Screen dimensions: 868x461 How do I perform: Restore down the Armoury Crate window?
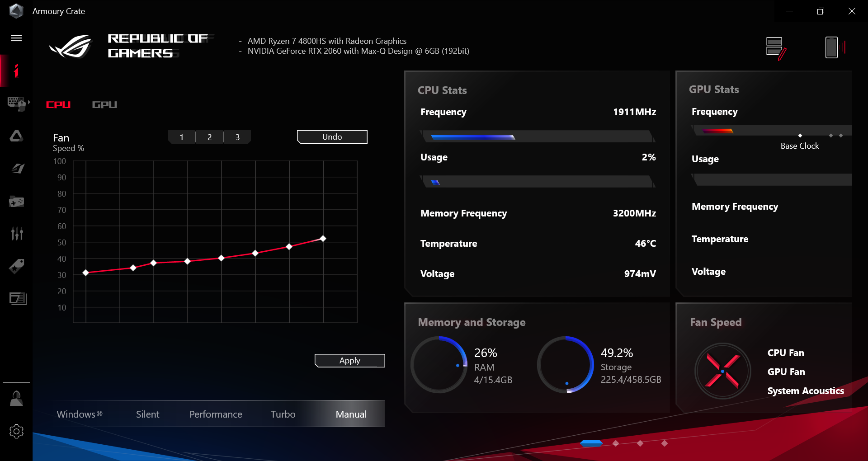[x=821, y=11]
